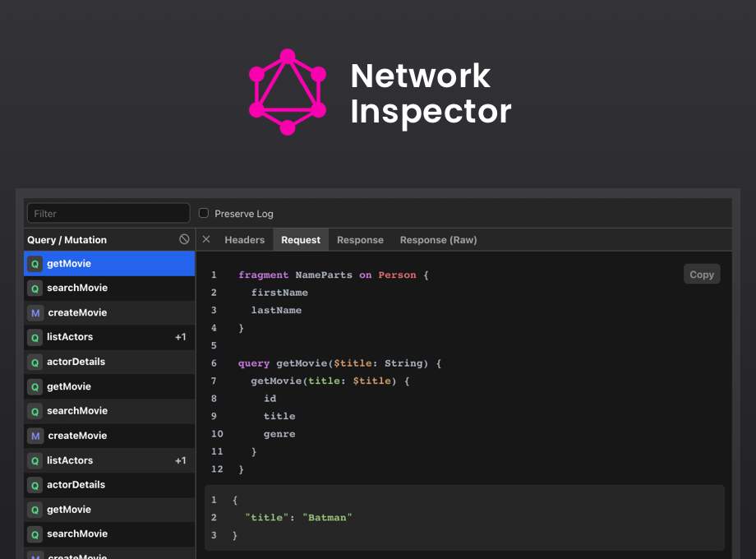Click the Query / Mutation column header
The height and width of the screenshot is (559, 756).
pyautogui.click(x=67, y=240)
